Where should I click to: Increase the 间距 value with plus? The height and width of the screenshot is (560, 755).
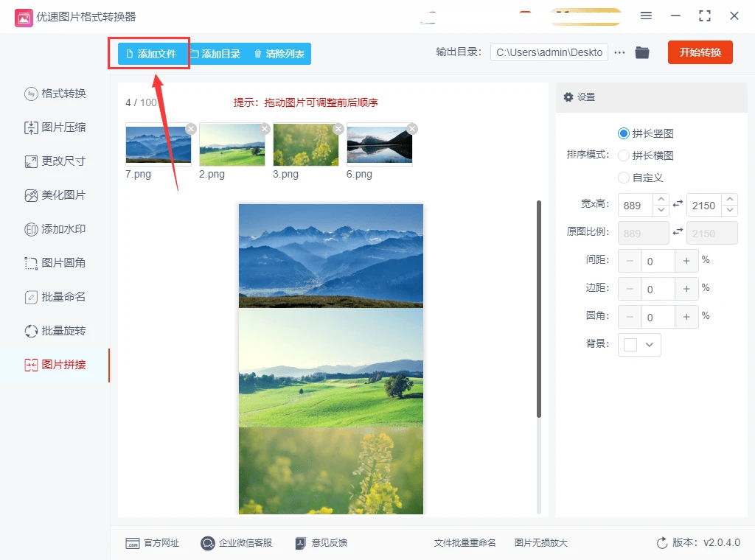pyautogui.click(x=686, y=260)
